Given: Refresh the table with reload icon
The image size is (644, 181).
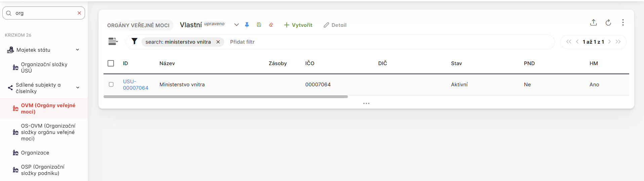Looking at the screenshot, I should click(x=608, y=22).
